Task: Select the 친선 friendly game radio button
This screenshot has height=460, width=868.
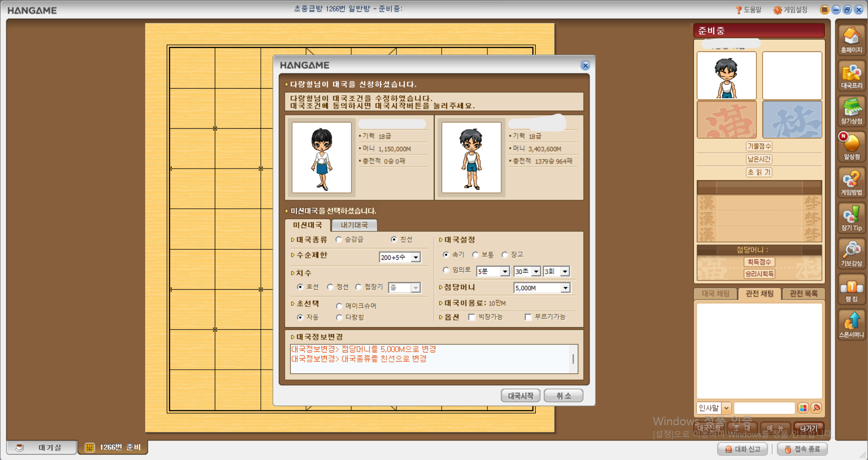Action: coord(394,239)
